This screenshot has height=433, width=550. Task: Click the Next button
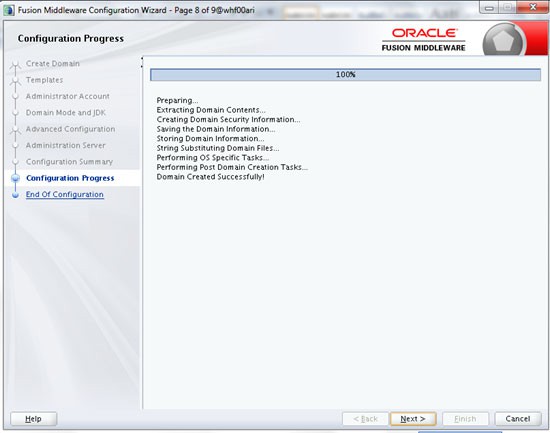click(x=413, y=419)
